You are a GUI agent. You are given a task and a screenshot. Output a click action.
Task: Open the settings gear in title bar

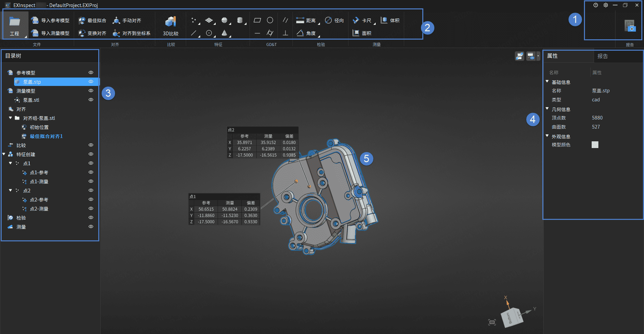[606, 5]
